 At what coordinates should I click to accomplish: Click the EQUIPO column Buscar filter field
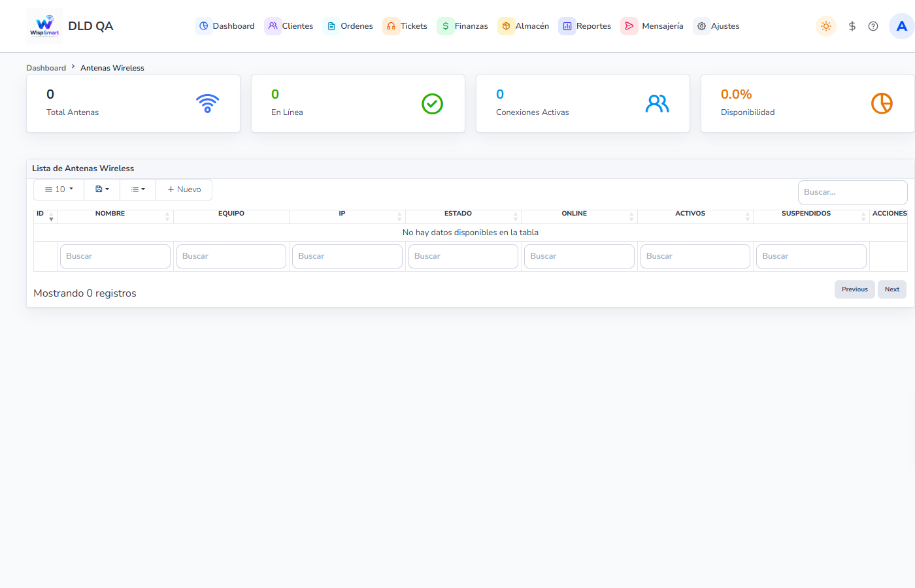pos(231,256)
